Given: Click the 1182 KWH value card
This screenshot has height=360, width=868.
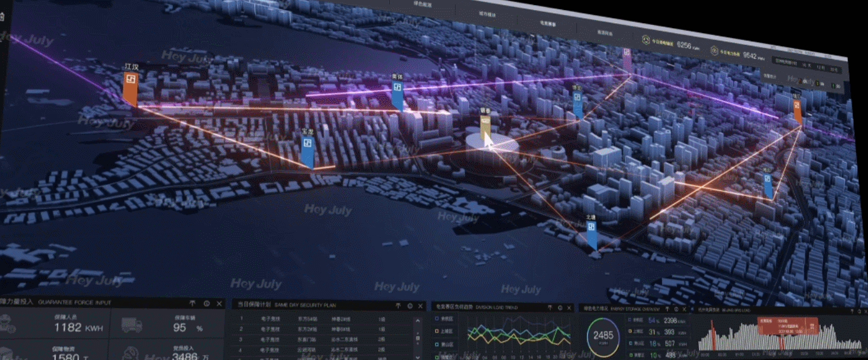Looking at the screenshot, I should (x=78, y=327).
